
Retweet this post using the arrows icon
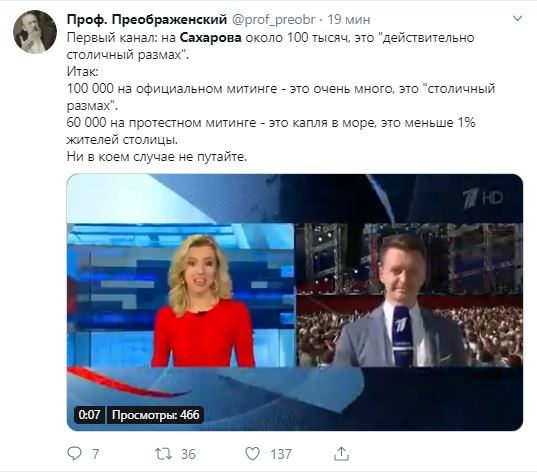click(x=163, y=454)
